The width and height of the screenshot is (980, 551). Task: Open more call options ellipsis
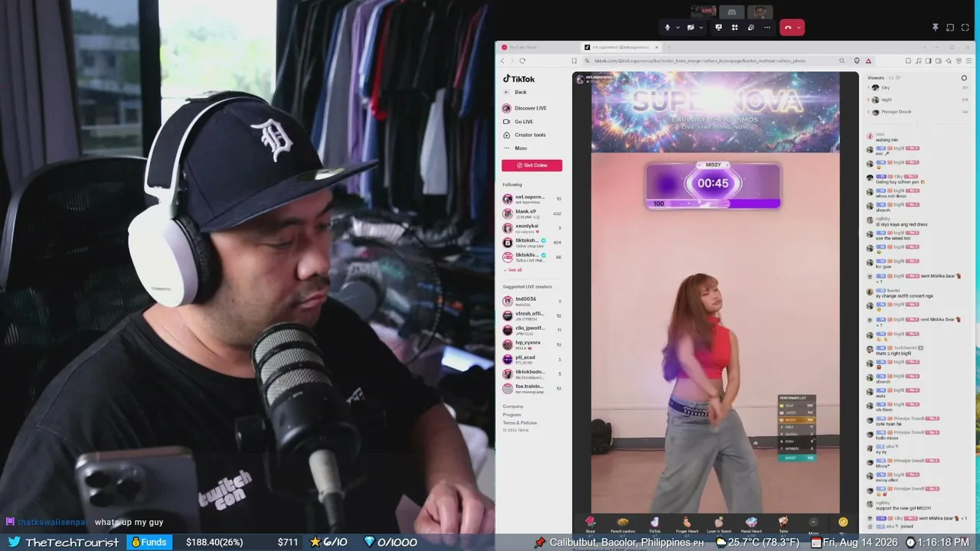(x=766, y=28)
